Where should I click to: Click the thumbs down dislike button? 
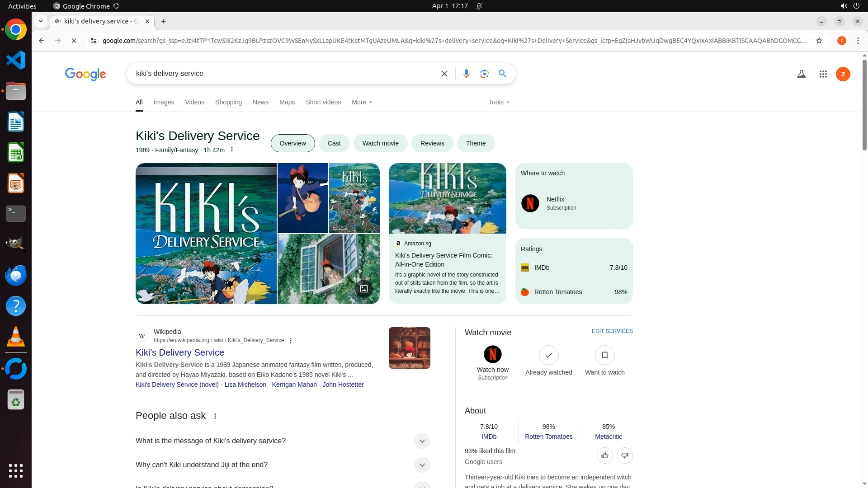[624, 455]
